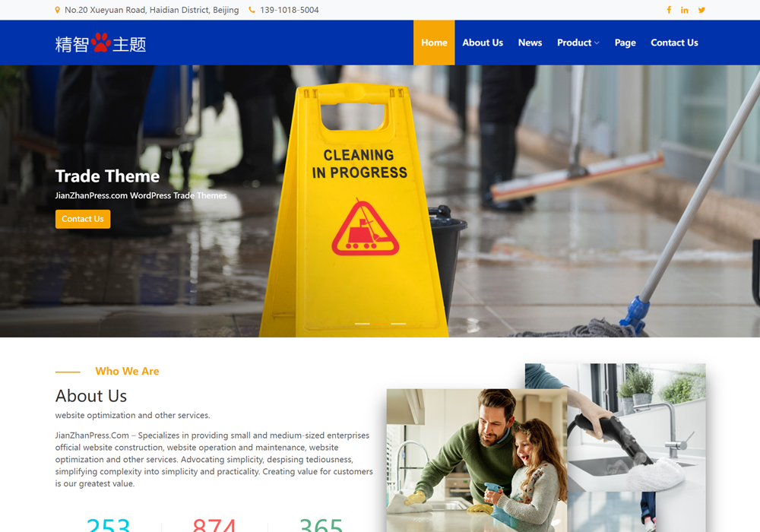The image size is (760, 532).
Task: Open the LinkedIn social icon
Action: 685,10
